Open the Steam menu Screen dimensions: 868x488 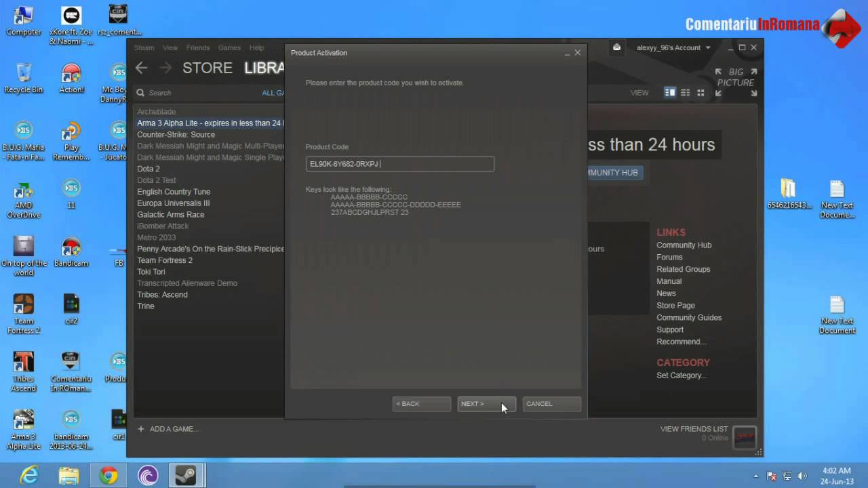click(x=144, y=48)
